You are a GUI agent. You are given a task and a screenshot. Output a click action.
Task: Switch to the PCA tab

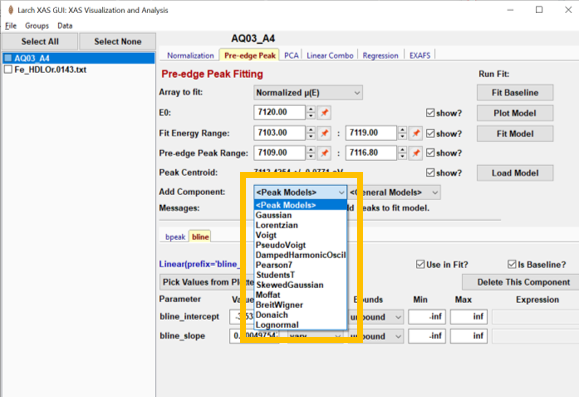point(291,55)
